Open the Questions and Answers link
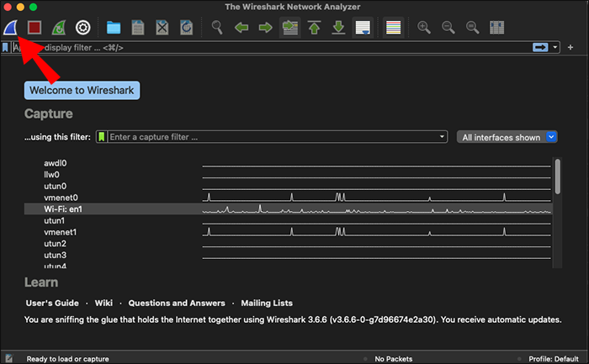The height and width of the screenshot is (364, 589). (177, 303)
